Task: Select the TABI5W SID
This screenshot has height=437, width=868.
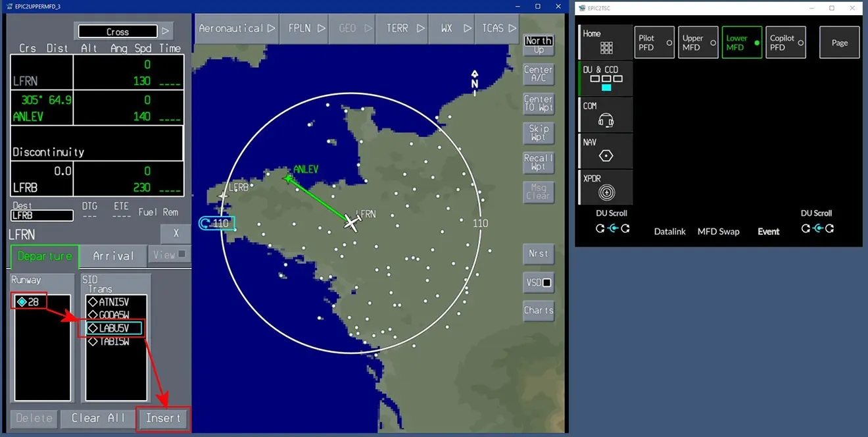Action: [110, 342]
